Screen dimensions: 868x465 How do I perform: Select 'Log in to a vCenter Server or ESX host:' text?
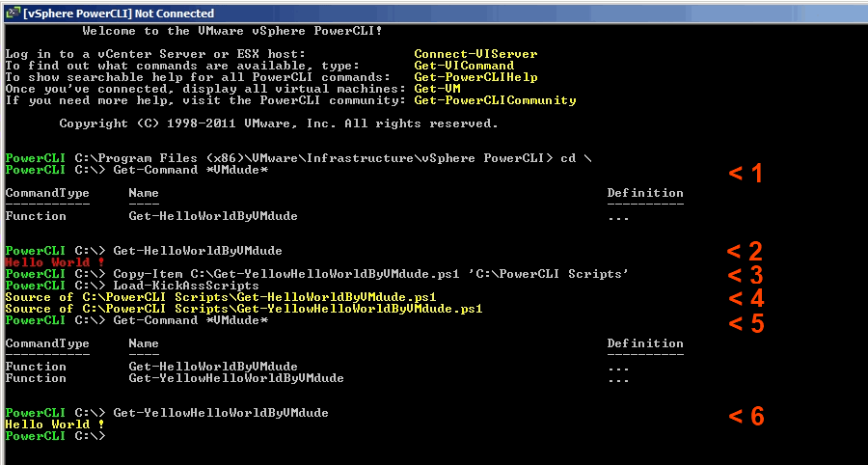[x=155, y=54]
